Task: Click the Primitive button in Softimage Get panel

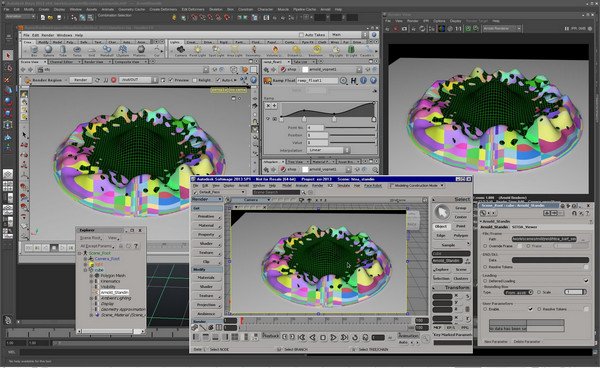Action: 207,217
